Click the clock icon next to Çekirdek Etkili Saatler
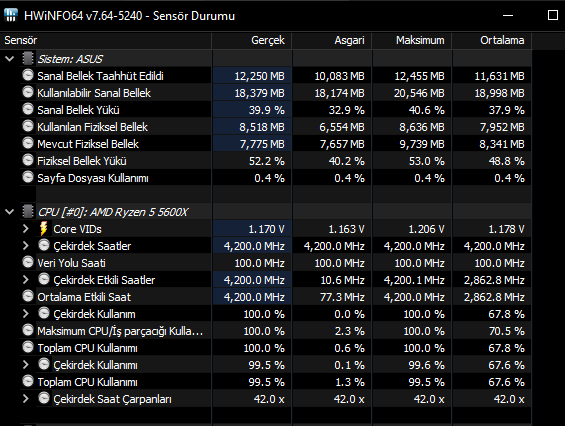 pyautogui.click(x=44, y=279)
